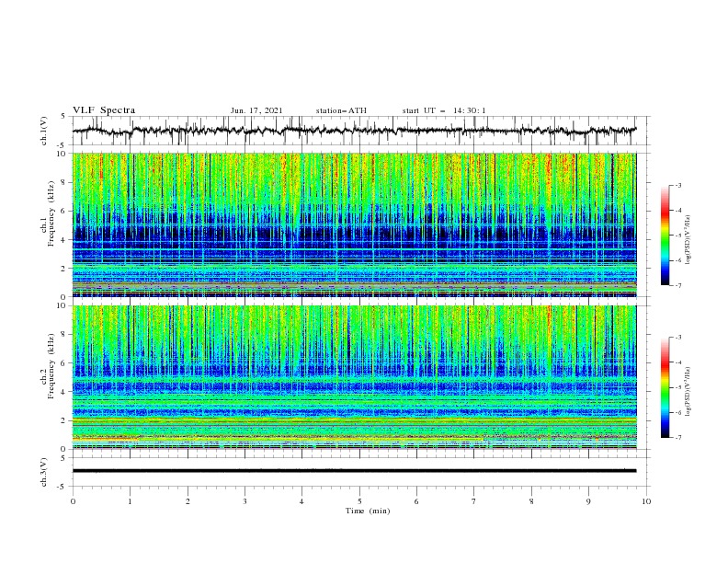Click the ch.1 "Frequency (kHz)" axis label
Image resolution: width=728 pixels, height=563 pixels.
pyautogui.click(x=51, y=212)
